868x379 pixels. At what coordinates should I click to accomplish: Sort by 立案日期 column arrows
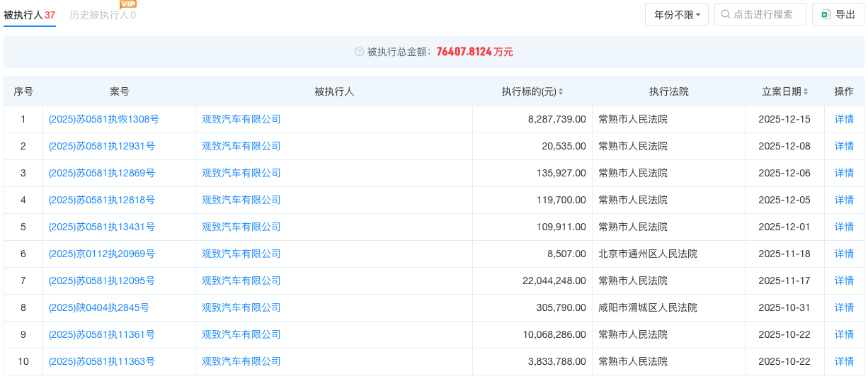click(x=806, y=91)
